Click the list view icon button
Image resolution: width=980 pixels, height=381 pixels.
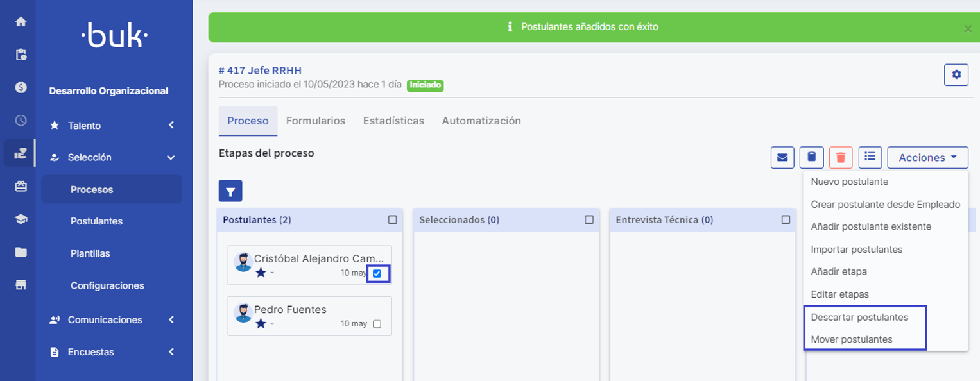pyautogui.click(x=870, y=157)
